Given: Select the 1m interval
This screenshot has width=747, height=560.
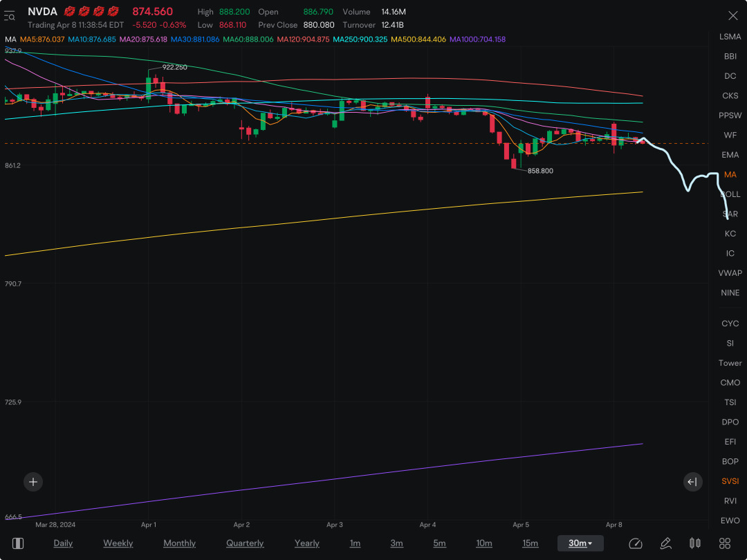Looking at the screenshot, I should click(355, 543).
